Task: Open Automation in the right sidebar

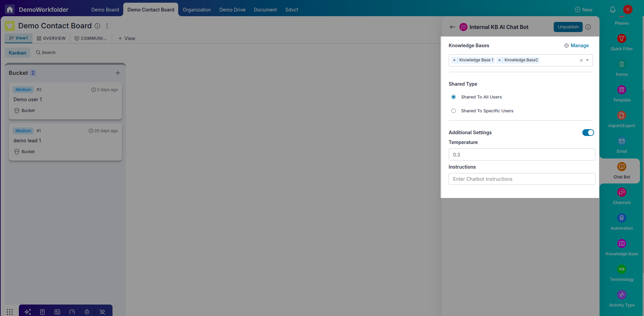Action: tap(622, 222)
